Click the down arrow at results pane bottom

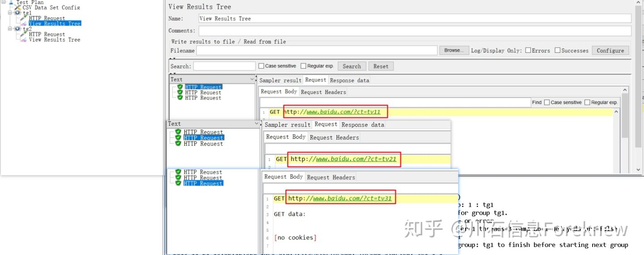[x=639, y=170]
